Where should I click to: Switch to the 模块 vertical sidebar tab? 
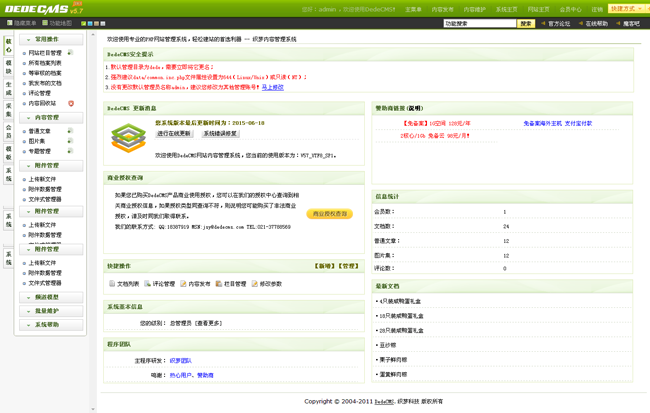tap(8, 66)
